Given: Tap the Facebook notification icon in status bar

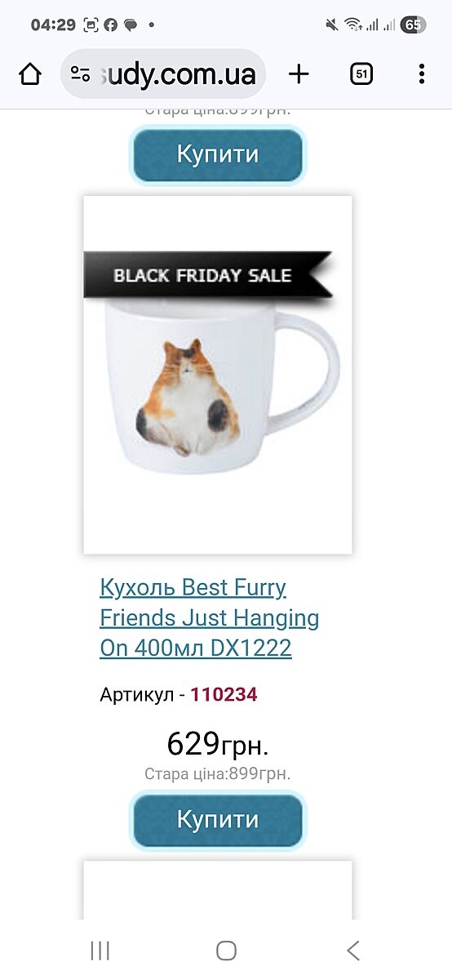Looking at the screenshot, I should pyautogui.click(x=111, y=24).
